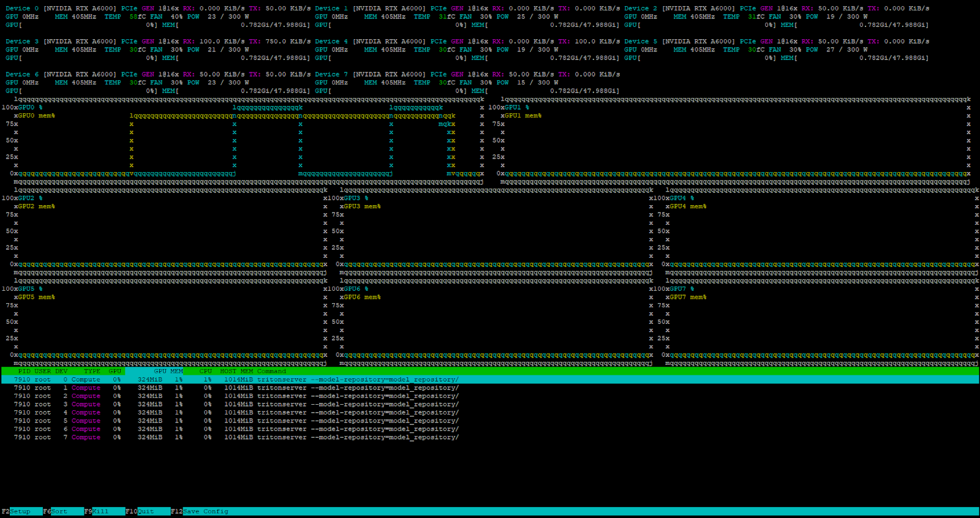This screenshot has height=518, width=980.
Task: Click the 'GPU1 %' graph legend
Action: (x=517, y=107)
